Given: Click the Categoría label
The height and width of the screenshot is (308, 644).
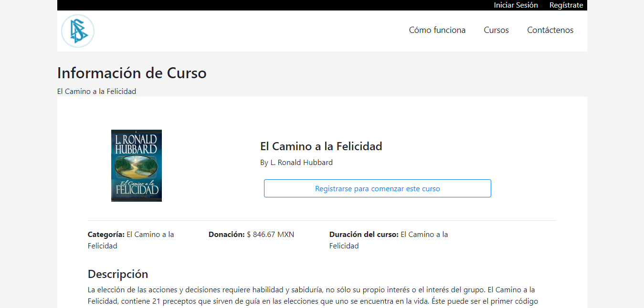Looking at the screenshot, I should point(106,235).
